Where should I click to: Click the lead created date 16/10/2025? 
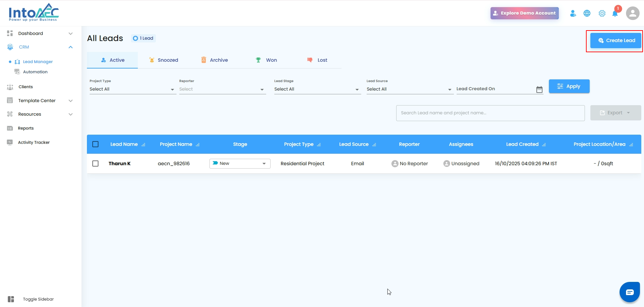click(x=526, y=164)
